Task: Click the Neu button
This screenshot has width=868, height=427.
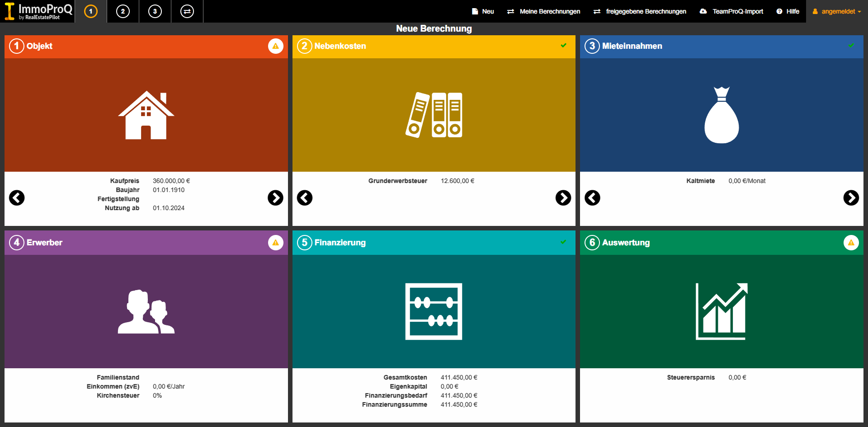Action: tap(483, 11)
